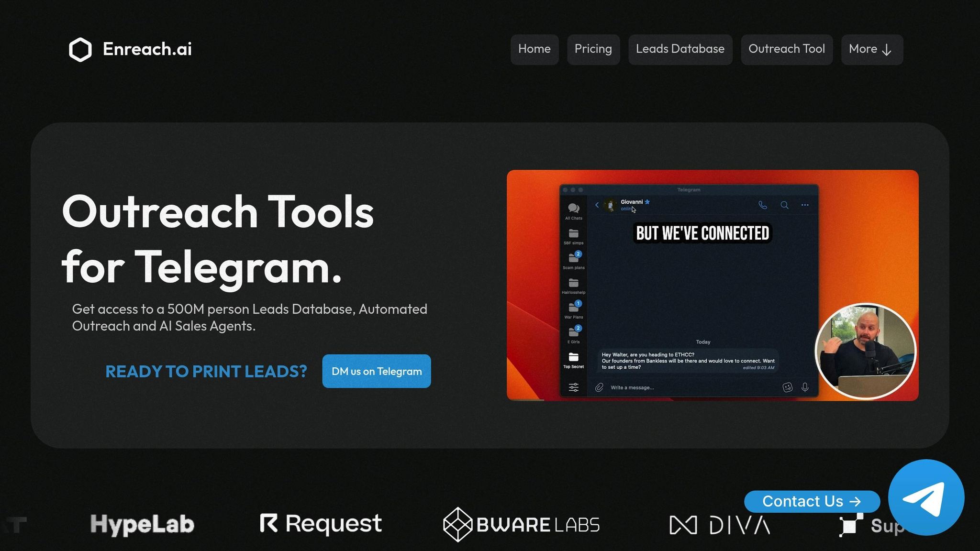This screenshot has height=551, width=980.
Task: Start a call with Giovanni via phone icon
Action: (x=762, y=205)
